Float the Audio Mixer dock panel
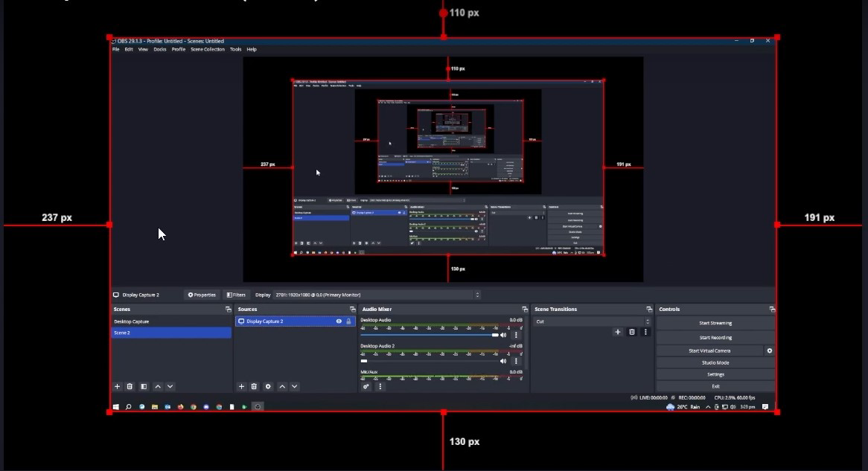This screenshot has height=471, width=868. tap(525, 310)
